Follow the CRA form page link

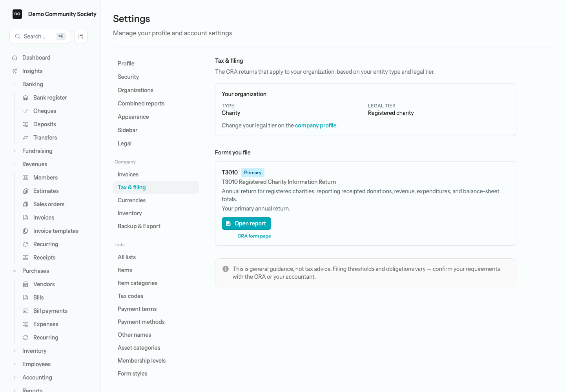(x=254, y=236)
